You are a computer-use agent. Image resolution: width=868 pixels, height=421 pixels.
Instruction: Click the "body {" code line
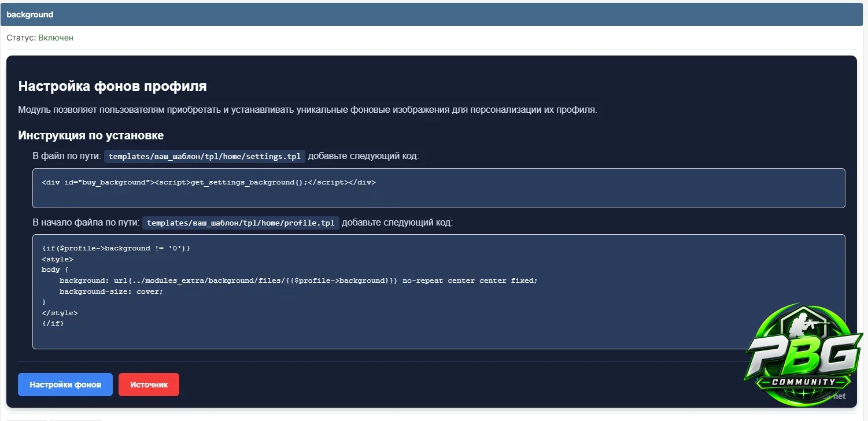pos(55,269)
